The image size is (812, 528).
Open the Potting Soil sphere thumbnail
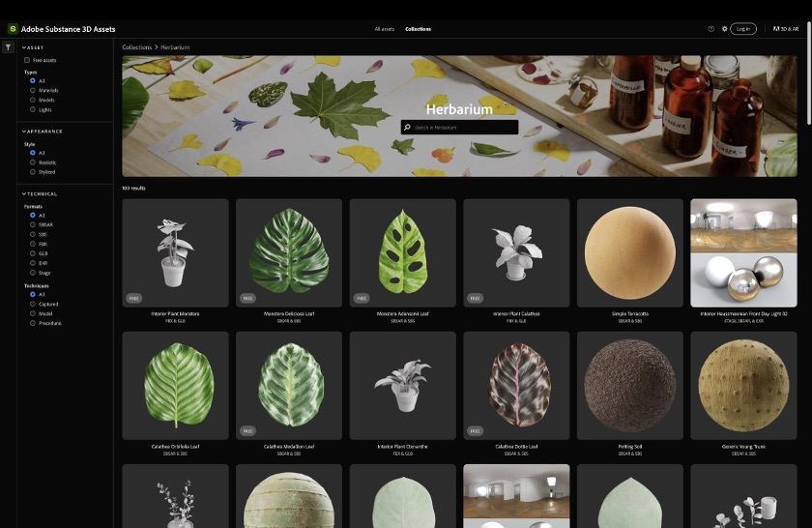point(629,386)
